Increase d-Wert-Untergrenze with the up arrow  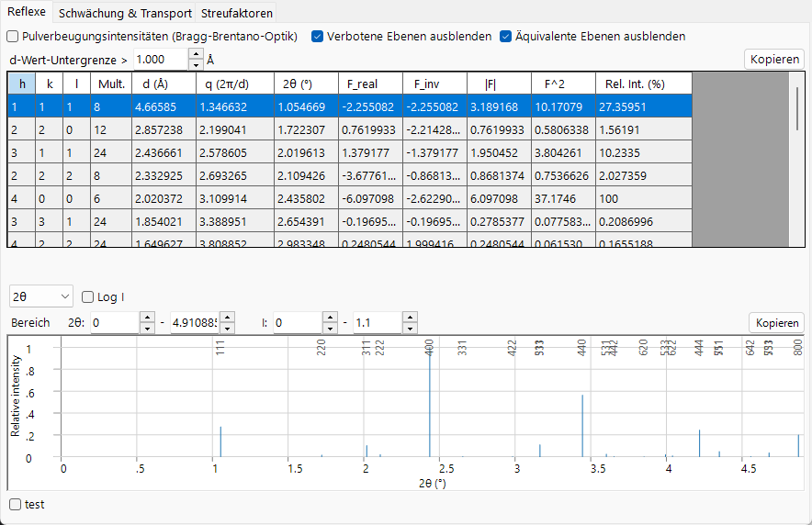[x=196, y=54]
